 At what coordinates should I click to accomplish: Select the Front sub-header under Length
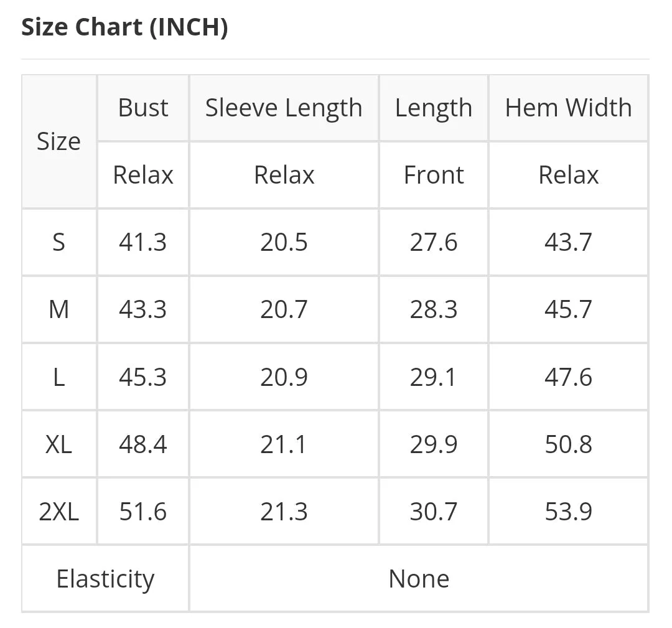click(x=433, y=175)
